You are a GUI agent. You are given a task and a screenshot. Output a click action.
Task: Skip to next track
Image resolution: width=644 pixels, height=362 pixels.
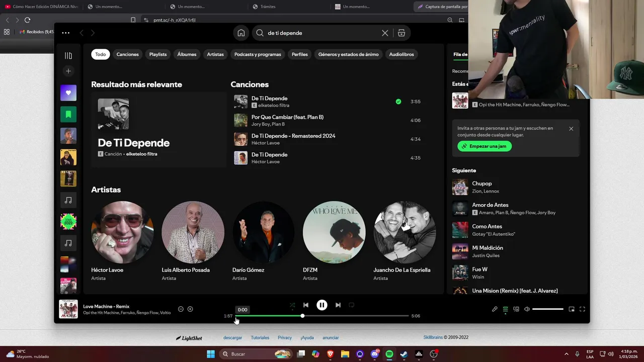pos(338,305)
